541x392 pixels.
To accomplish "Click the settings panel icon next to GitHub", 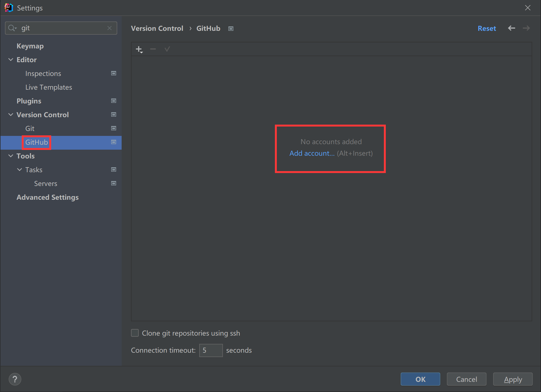I will tap(114, 142).
